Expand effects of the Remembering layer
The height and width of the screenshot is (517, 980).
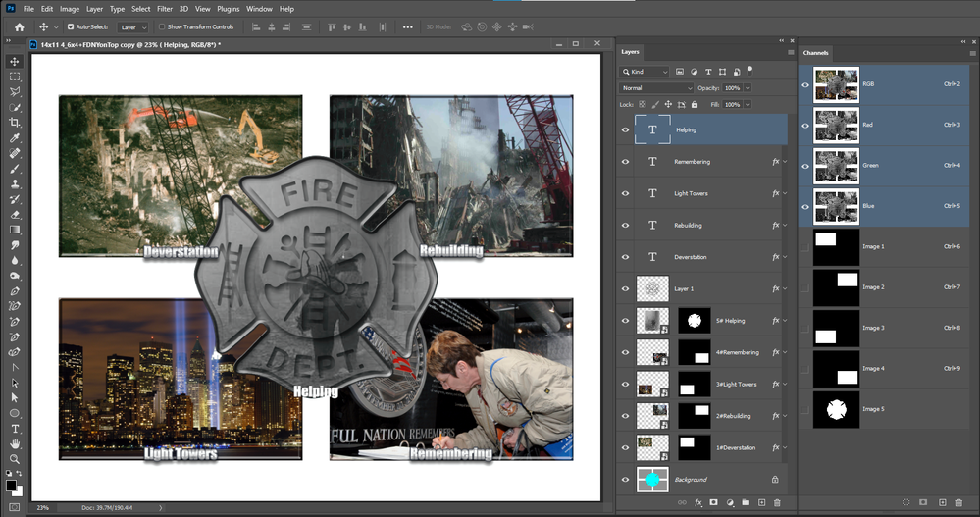785,162
